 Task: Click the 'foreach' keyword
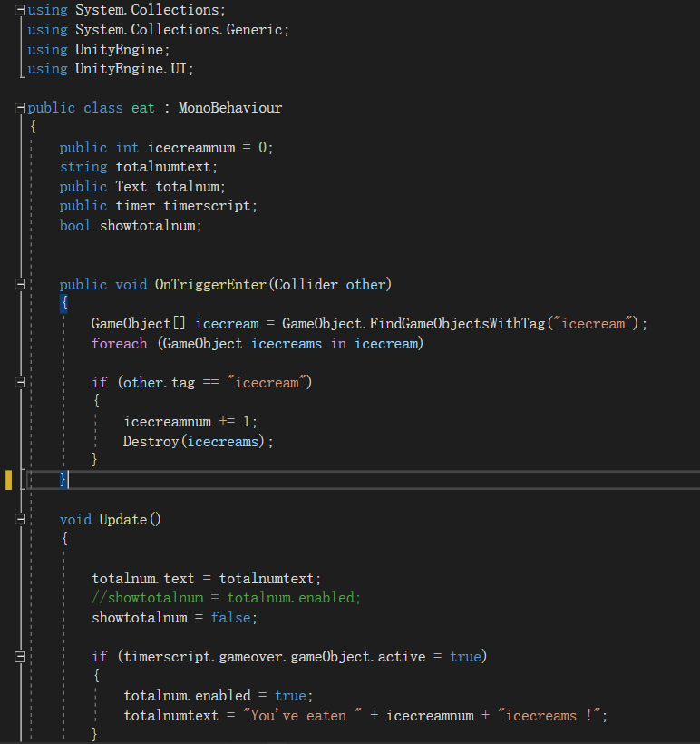[x=120, y=344]
